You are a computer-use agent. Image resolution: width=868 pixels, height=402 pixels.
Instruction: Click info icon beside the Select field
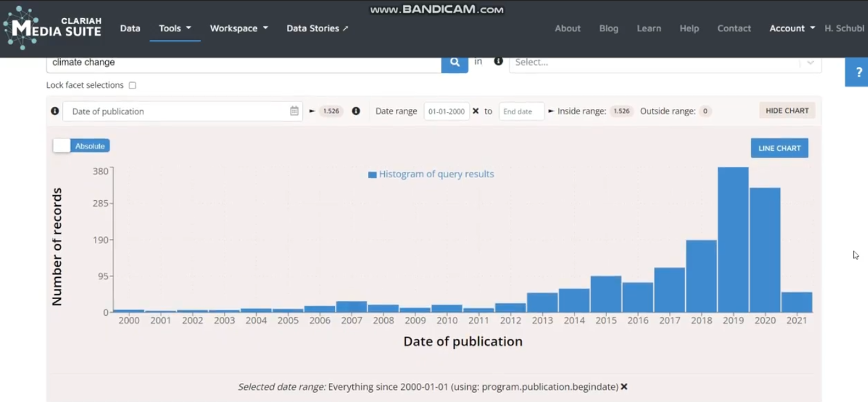click(x=498, y=62)
